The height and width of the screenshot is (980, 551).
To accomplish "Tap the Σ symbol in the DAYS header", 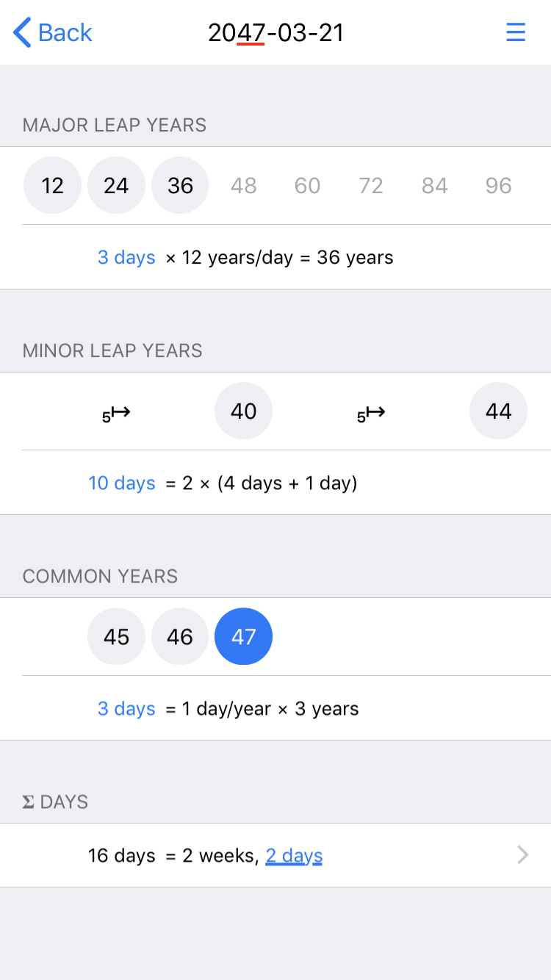I will [x=28, y=801].
